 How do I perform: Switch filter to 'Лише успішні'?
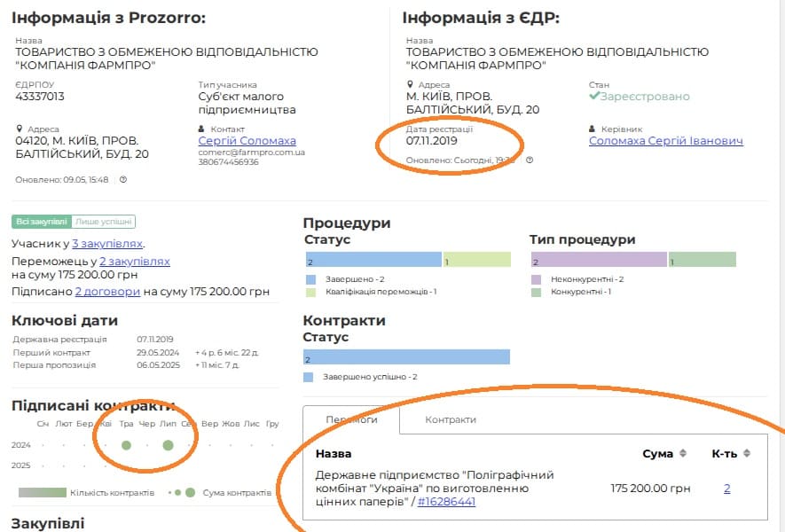[105, 222]
